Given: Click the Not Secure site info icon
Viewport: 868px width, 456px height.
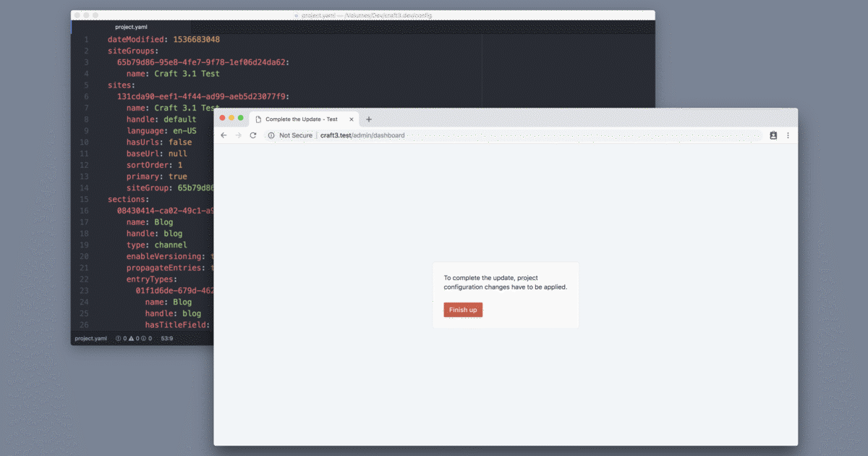Looking at the screenshot, I should pyautogui.click(x=271, y=135).
